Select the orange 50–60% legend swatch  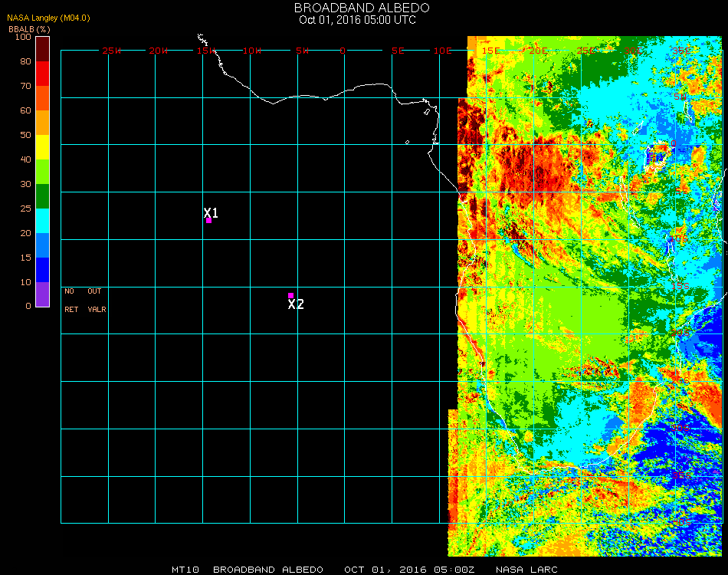coord(43,122)
